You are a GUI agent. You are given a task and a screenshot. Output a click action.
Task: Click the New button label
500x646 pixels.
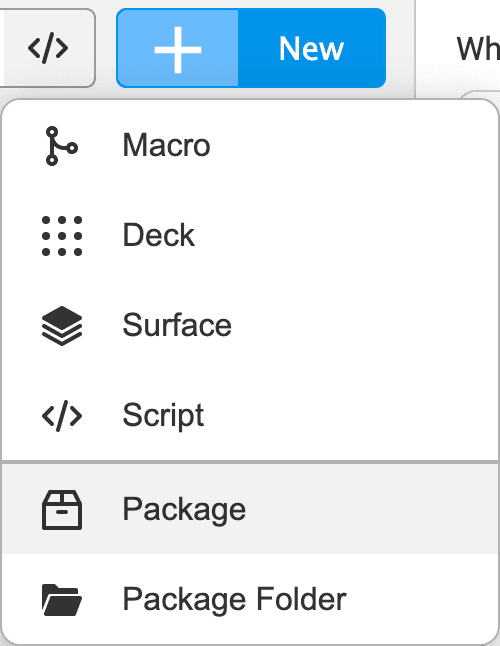311,49
